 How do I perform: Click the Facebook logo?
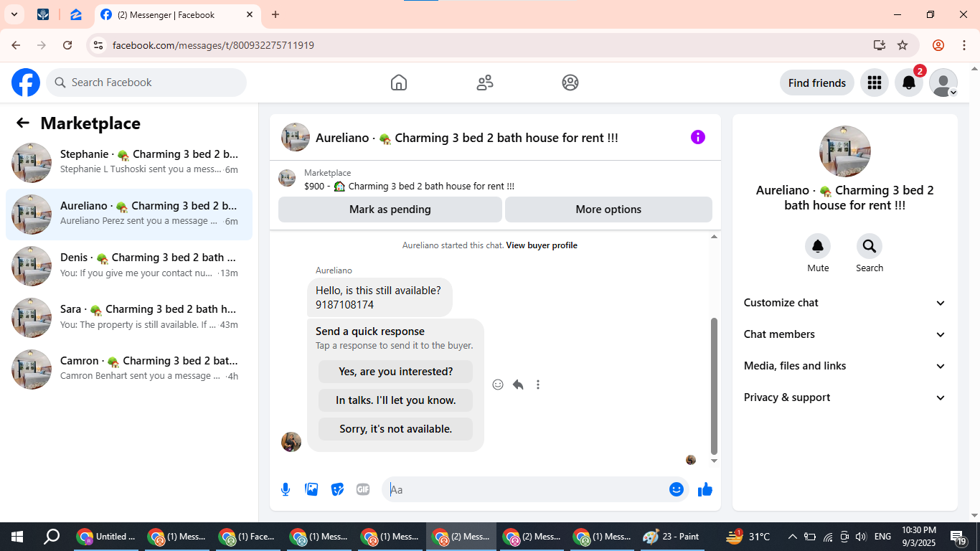point(26,83)
